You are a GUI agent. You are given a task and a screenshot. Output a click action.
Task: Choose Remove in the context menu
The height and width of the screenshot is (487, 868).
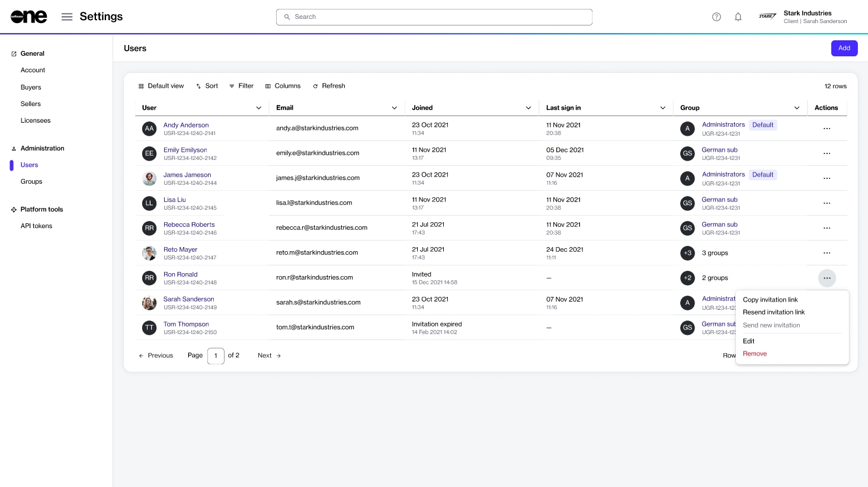tap(755, 354)
